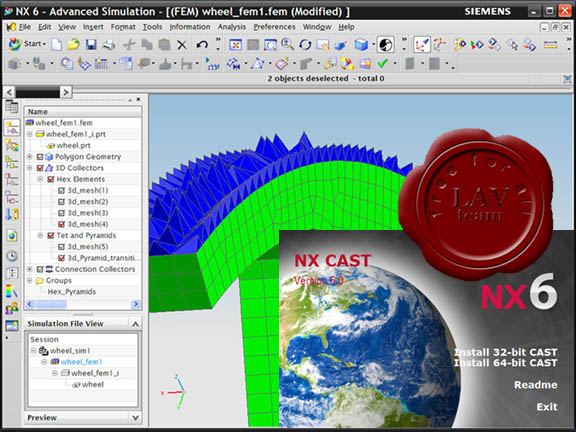
Task: Create a new file with New icon
Action: pos(56,45)
